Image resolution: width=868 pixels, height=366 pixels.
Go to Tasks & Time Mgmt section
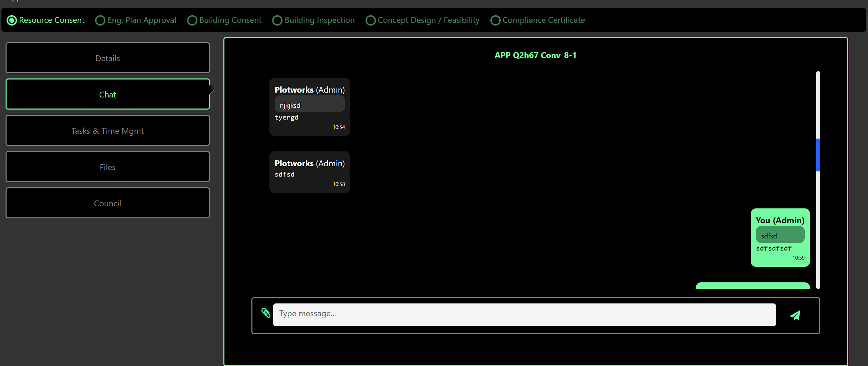(108, 131)
